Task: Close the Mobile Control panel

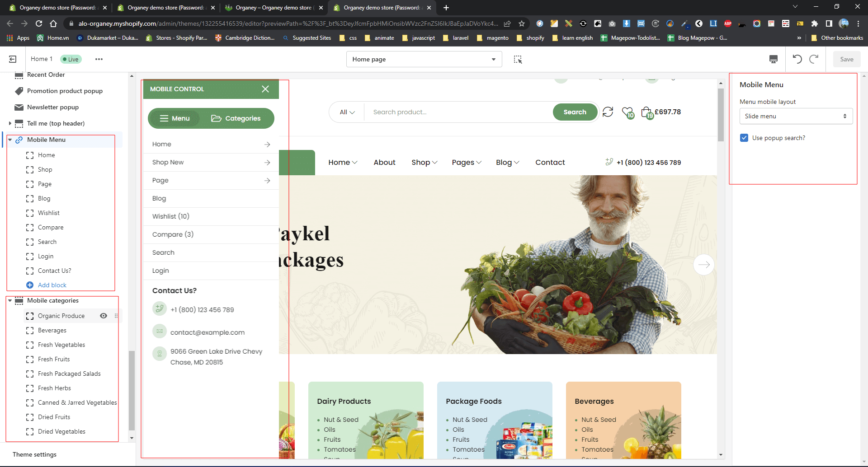Action: pos(265,89)
